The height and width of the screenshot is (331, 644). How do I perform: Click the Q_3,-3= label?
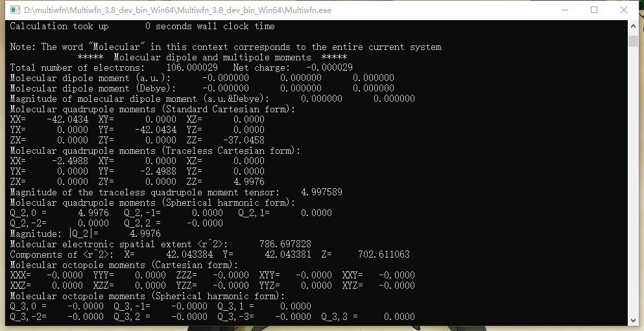tap(236, 317)
